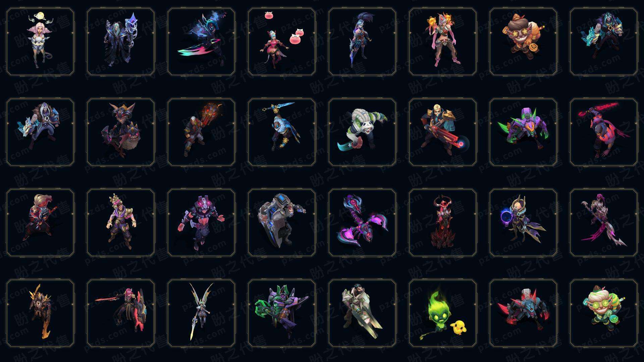Pick the character with rainbow neon scythe
This screenshot has height=362, width=644.
[201, 42]
